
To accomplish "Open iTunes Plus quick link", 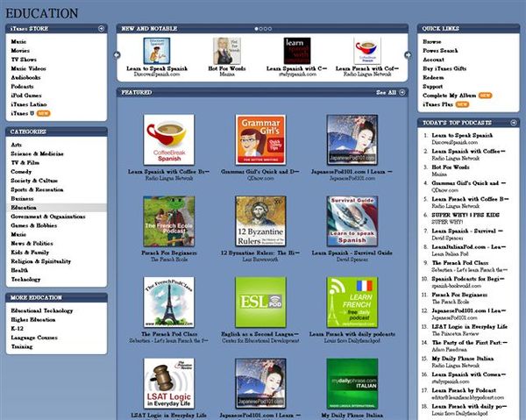I will coord(437,104).
